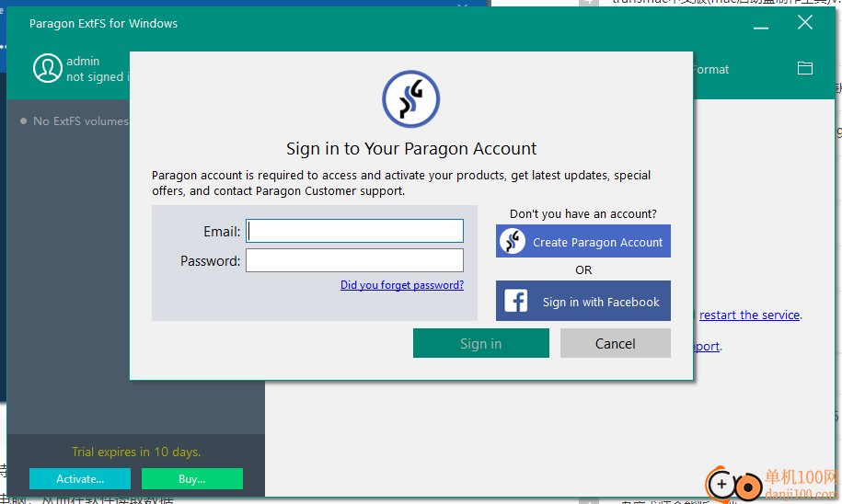
Task: Click the Facebook logo icon
Action: [516, 301]
